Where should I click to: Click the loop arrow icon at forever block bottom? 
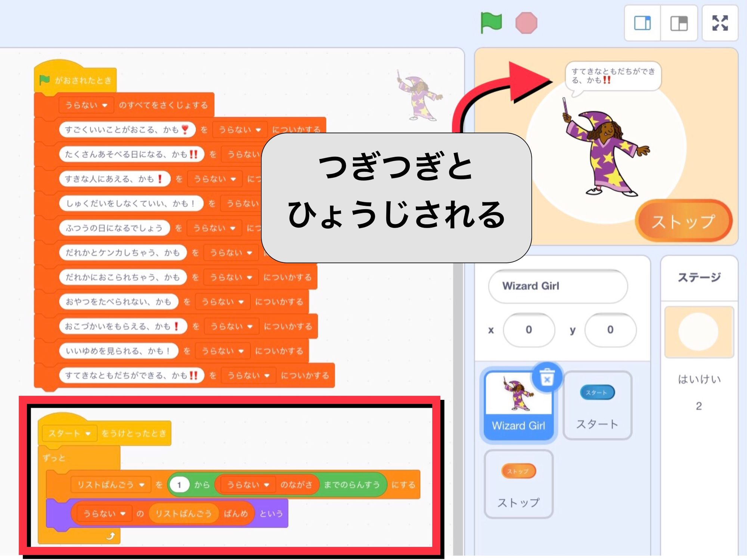tap(111, 536)
